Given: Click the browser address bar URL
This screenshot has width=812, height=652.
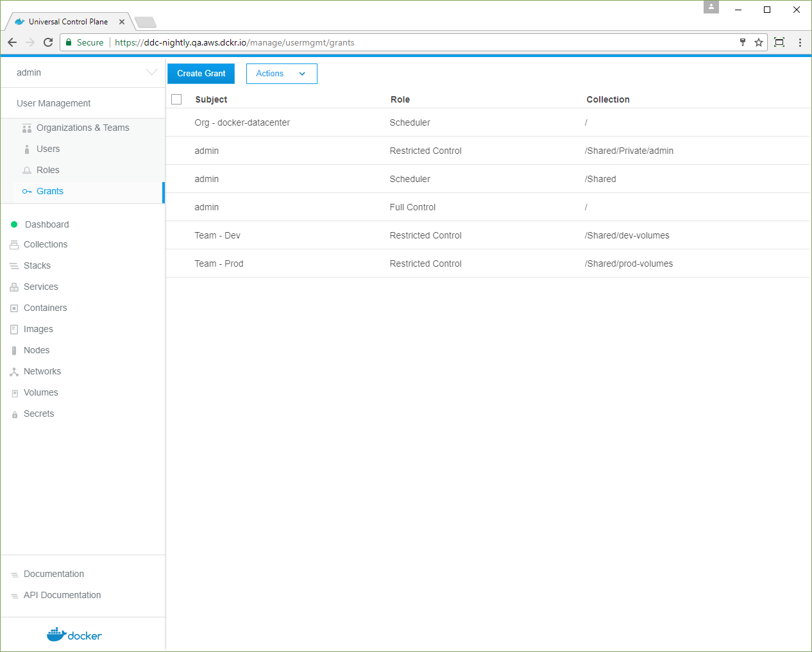Looking at the screenshot, I should [x=234, y=43].
